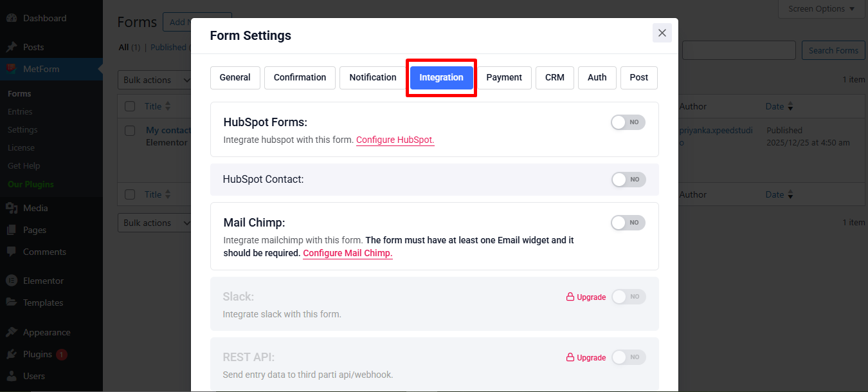
Task: Open the Screen Options dropdown
Action: click(x=822, y=8)
